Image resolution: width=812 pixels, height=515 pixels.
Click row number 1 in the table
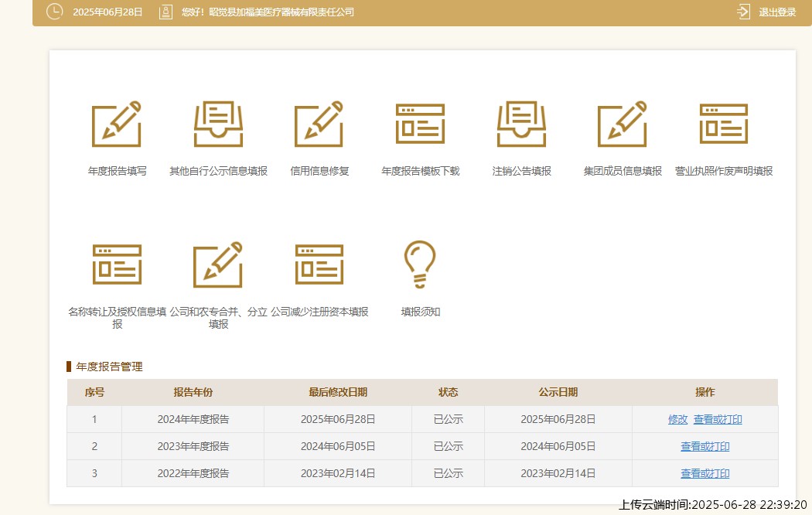click(x=94, y=419)
